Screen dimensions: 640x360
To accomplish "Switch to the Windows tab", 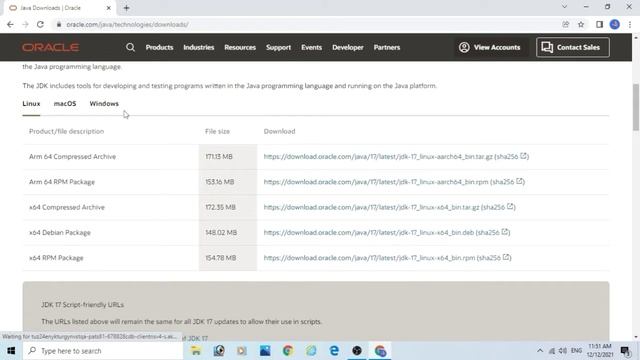I will [104, 104].
